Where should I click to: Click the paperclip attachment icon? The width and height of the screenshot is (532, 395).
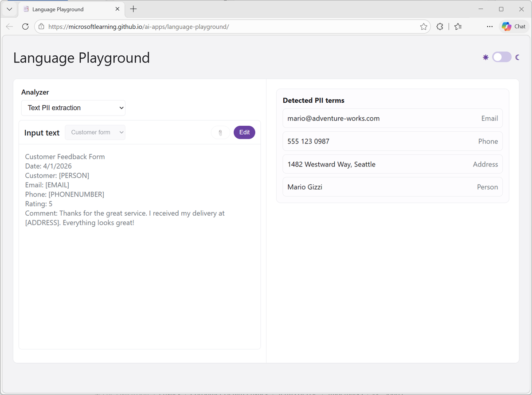click(x=220, y=132)
